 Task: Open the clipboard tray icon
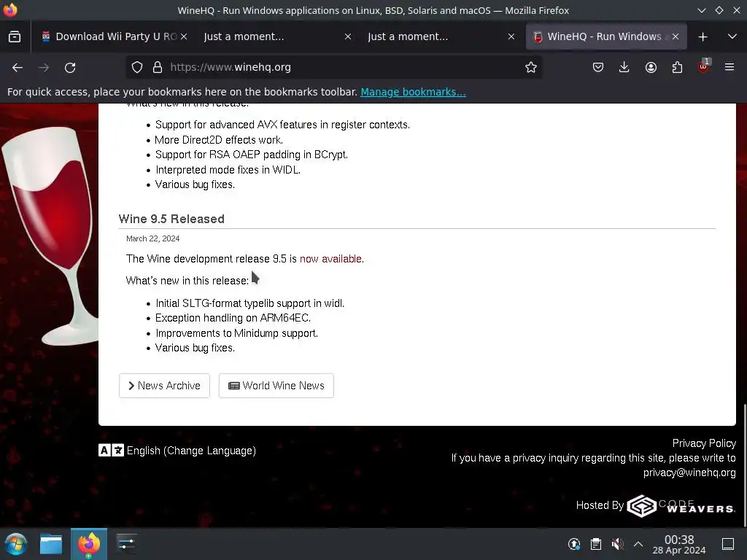pos(595,544)
